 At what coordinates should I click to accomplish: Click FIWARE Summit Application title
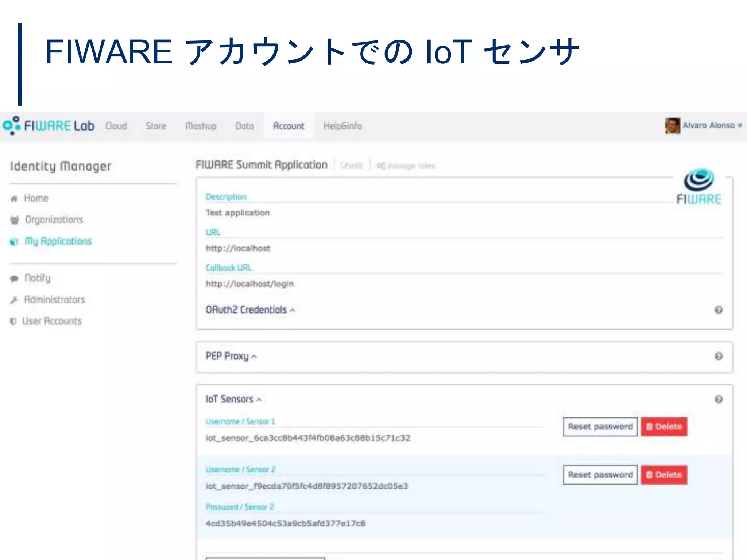coord(262,165)
